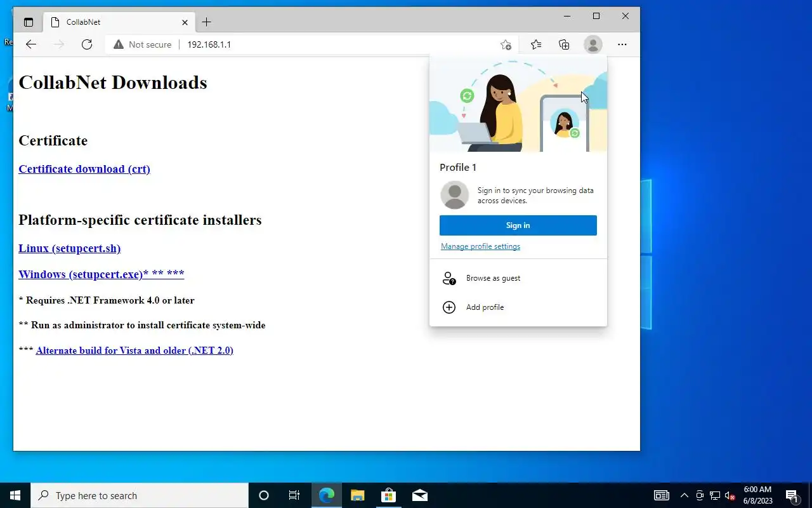812x508 pixels.
Task: Click the Profile 1 label
Action: (458, 167)
